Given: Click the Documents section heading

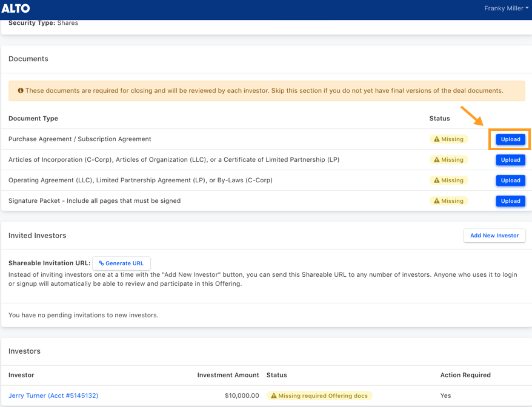Looking at the screenshot, I should 28,59.
